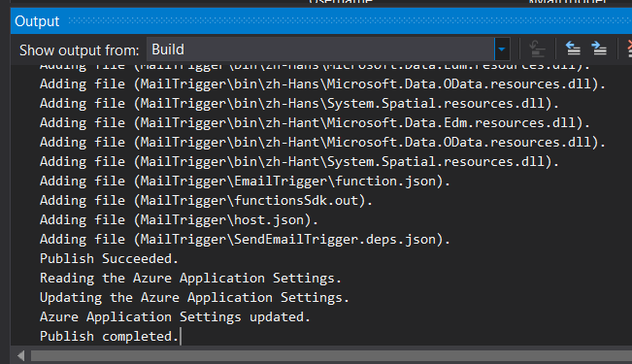Click the 'Updating the Azure Application Settings.' line
Viewport: 632px width, 364px height.
[194, 297]
